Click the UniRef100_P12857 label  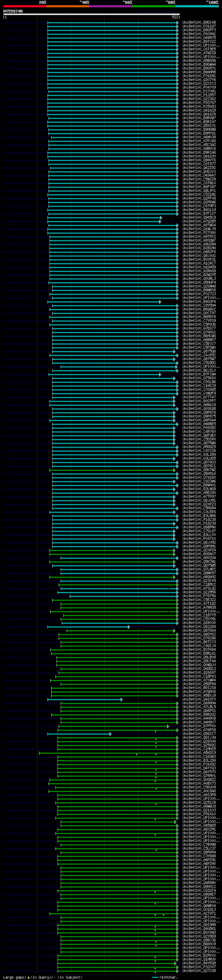(199, 95)
